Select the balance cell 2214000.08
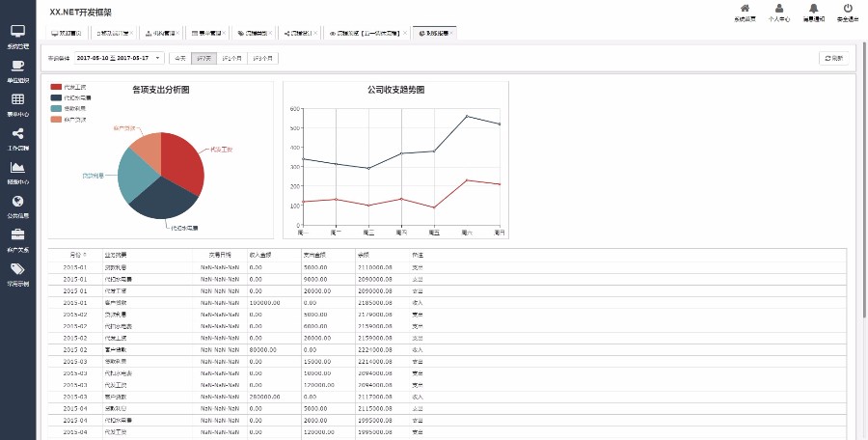Screen dimensions: 868x440 click(x=383, y=361)
